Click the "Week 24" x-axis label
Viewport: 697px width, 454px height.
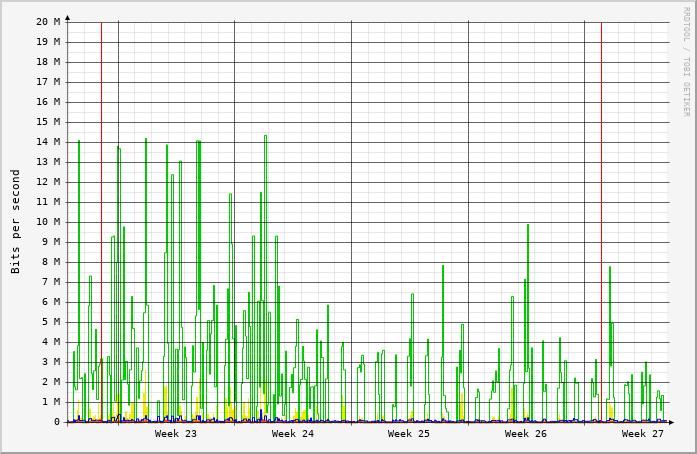(292, 434)
